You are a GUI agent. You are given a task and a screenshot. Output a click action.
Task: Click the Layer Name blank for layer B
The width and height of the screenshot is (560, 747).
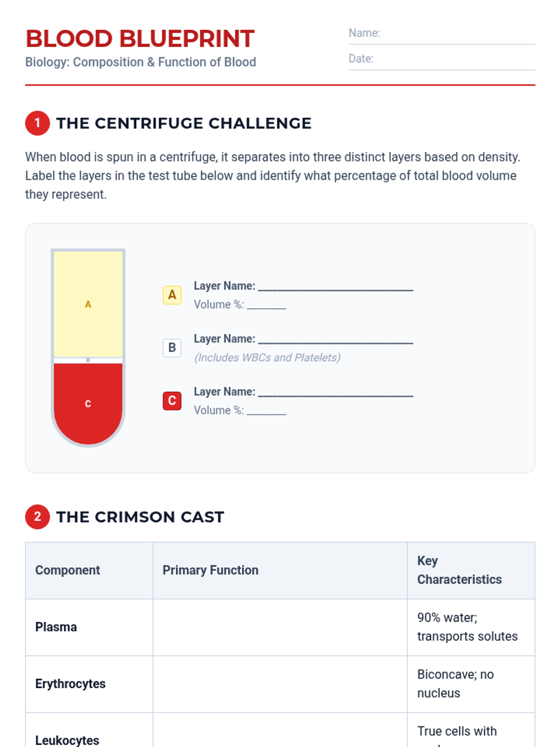[336, 339]
